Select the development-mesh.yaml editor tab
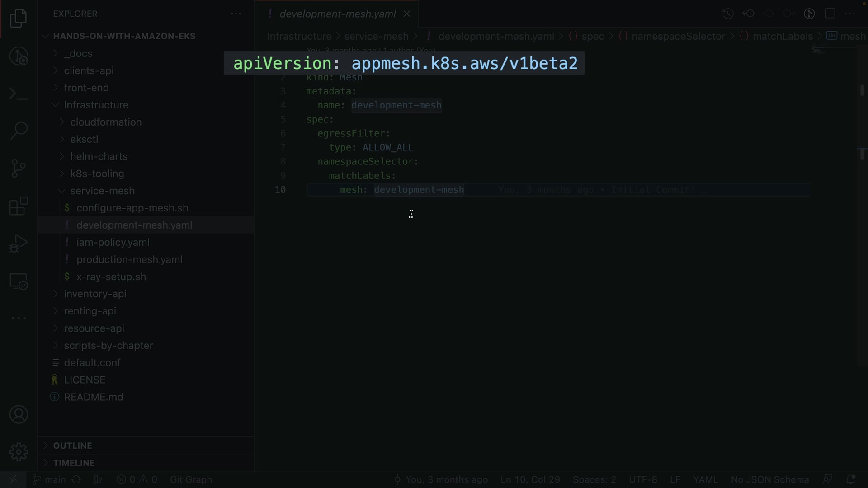The width and height of the screenshot is (868, 488). click(x=337, y=14)
